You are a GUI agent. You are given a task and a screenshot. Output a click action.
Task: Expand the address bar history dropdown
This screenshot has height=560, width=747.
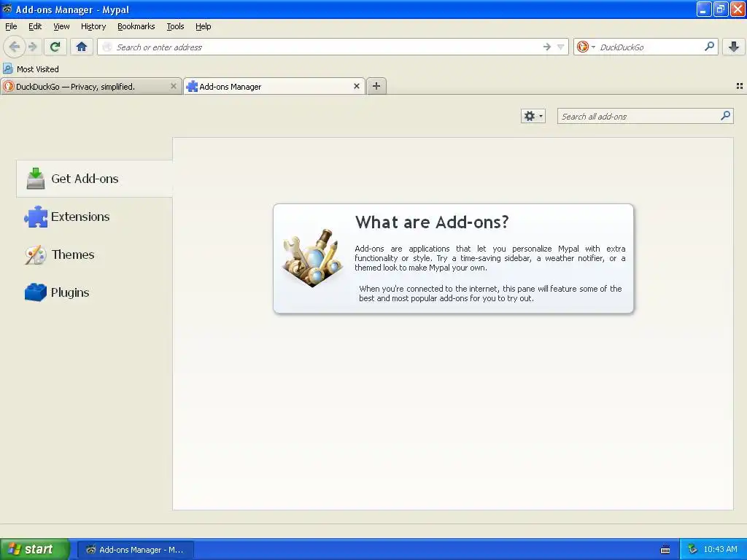pyautogui.click(x=561, y=47)
